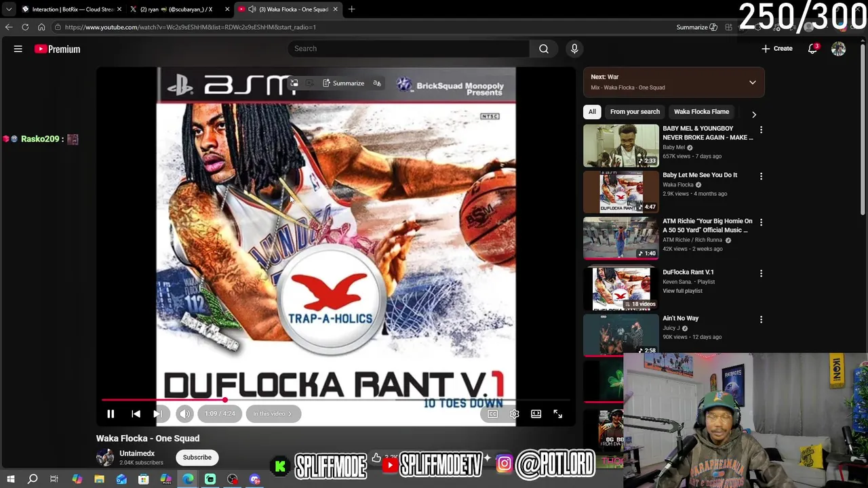Click picture-in-picture overlay icon

pyautogui.click(x=294, y=83)
